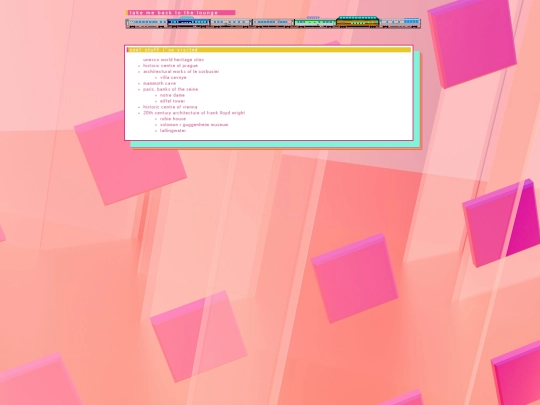Click 'solomon r guggenheim museum' sub-item
The height and width of the screenshot is (405, 540).
coord(194,124)
